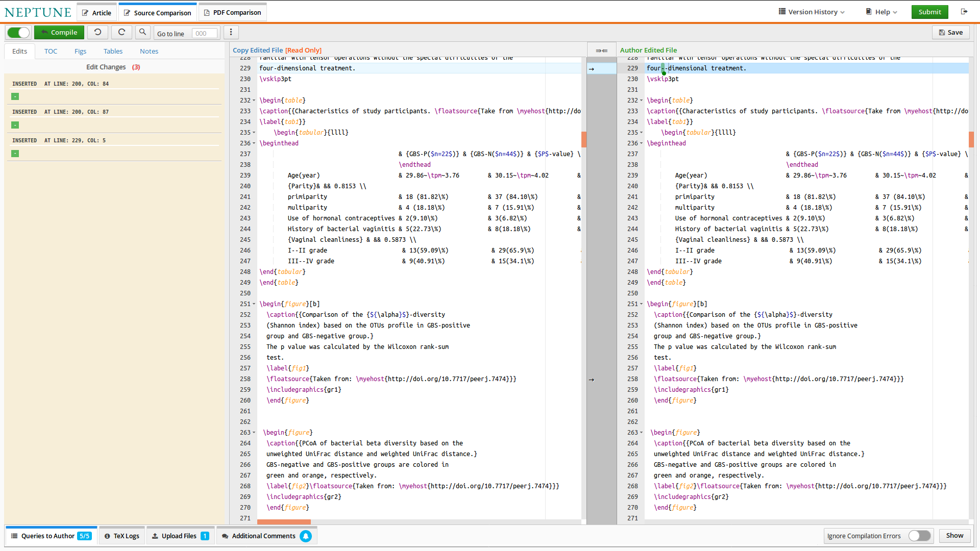Open the Tables tab in sidebar
The width and height of the screenshot is (980, 551).
pyautogui.click(x=113, y=51)
